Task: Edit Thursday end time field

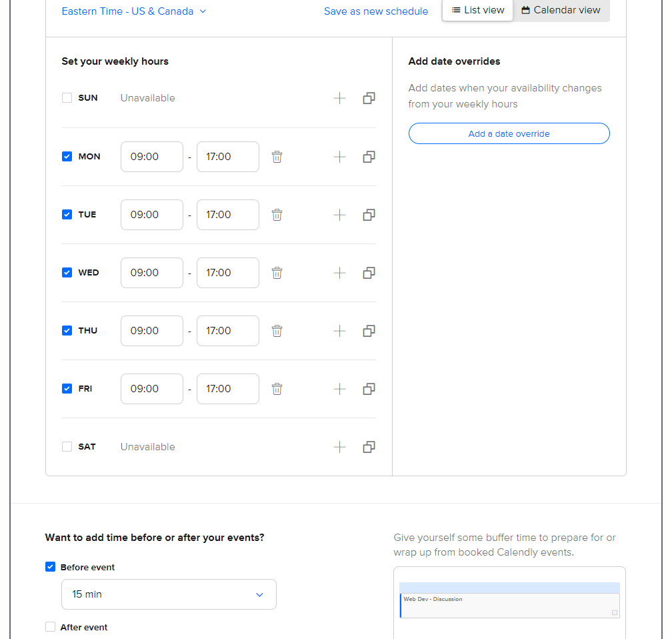Action: (x=227, y=331)
